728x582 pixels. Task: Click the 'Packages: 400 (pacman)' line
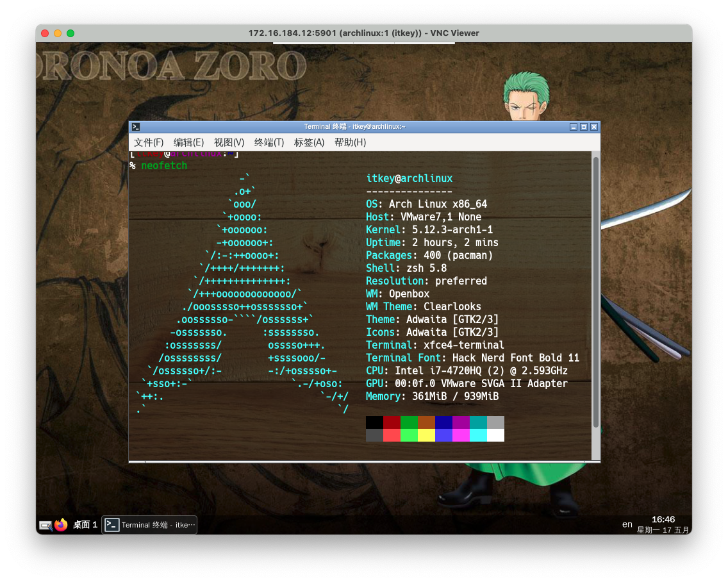429,256
